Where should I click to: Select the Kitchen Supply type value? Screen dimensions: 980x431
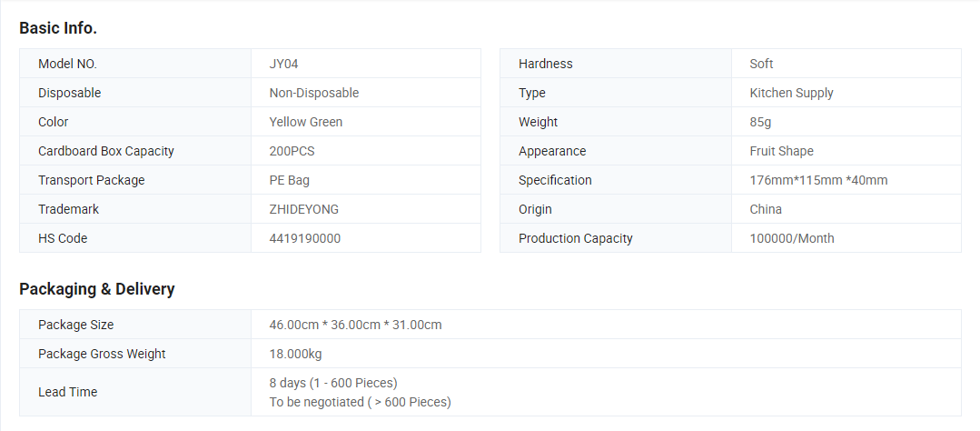pyautogui.click(x=791, y=93)
